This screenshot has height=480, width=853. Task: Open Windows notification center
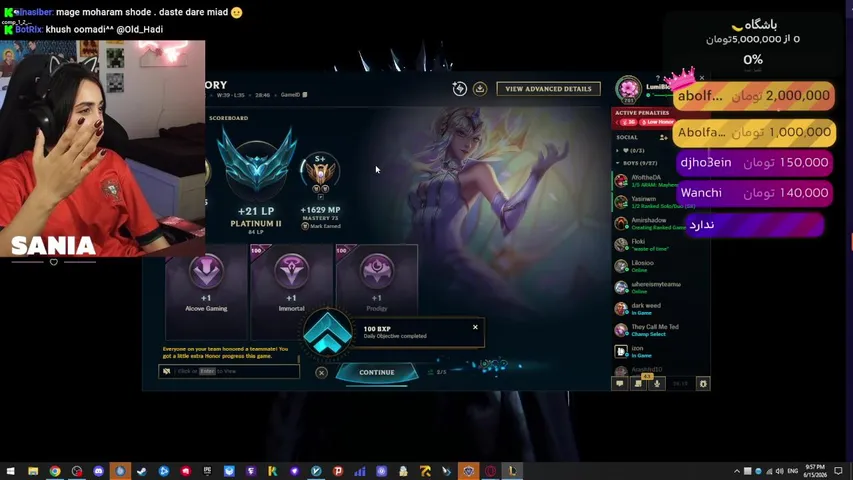coord(838,471)
